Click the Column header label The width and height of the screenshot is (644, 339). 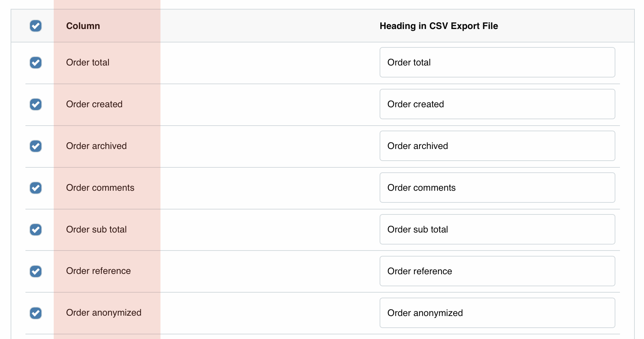coord(83,26)
